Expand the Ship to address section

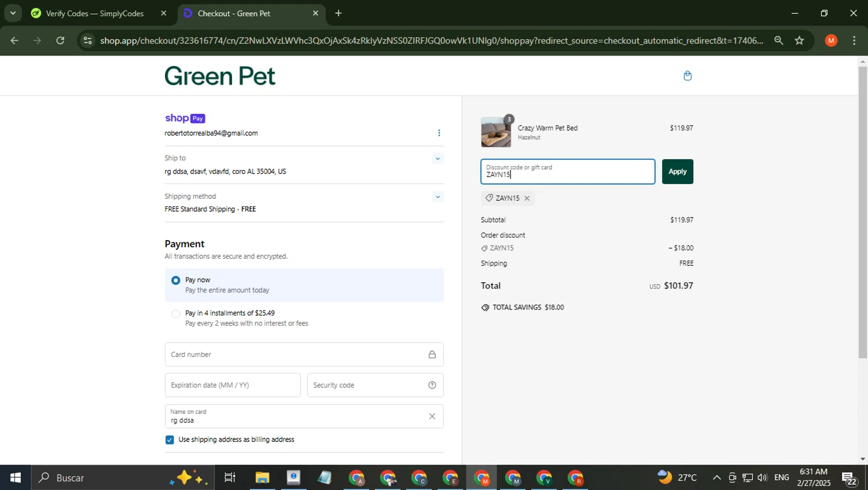pyautogui.click(x=438, y=159)
